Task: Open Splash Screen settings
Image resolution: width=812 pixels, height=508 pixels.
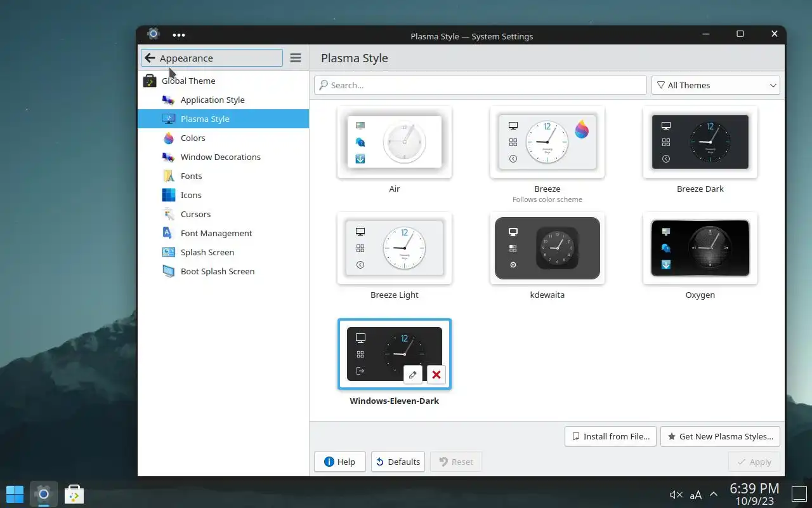Action: coord(223,252)
